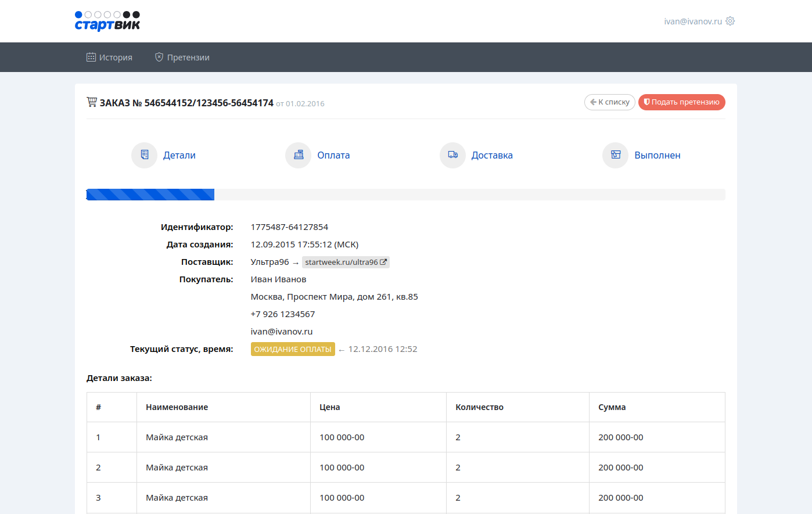The height and width of the screenshot is (514, 812).
Task: Click the Оплата step circle icon
Action: 298,155
